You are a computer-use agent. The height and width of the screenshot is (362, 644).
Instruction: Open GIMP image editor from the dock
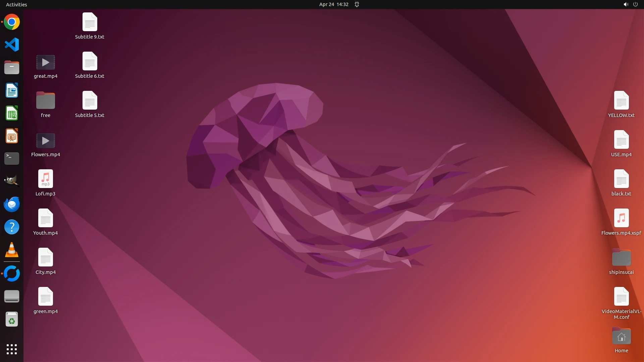pyautogui.click(x=12, y=181)
